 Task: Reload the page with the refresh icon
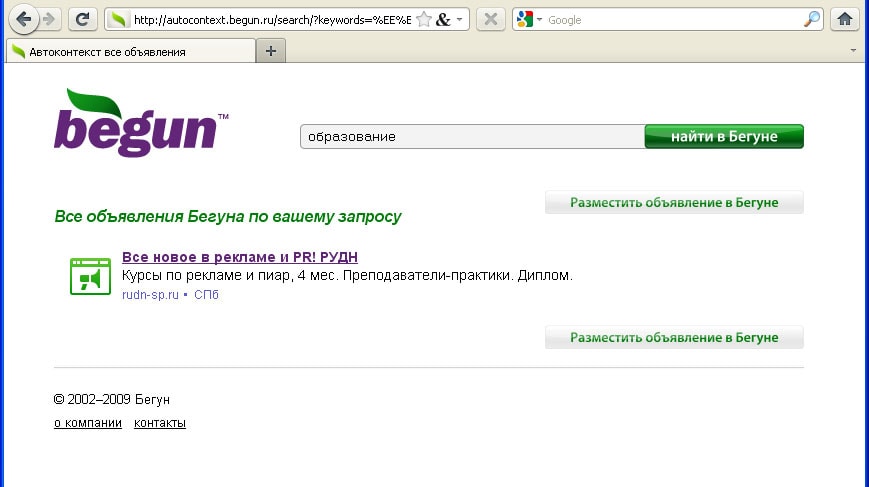(x=83, y=19)
